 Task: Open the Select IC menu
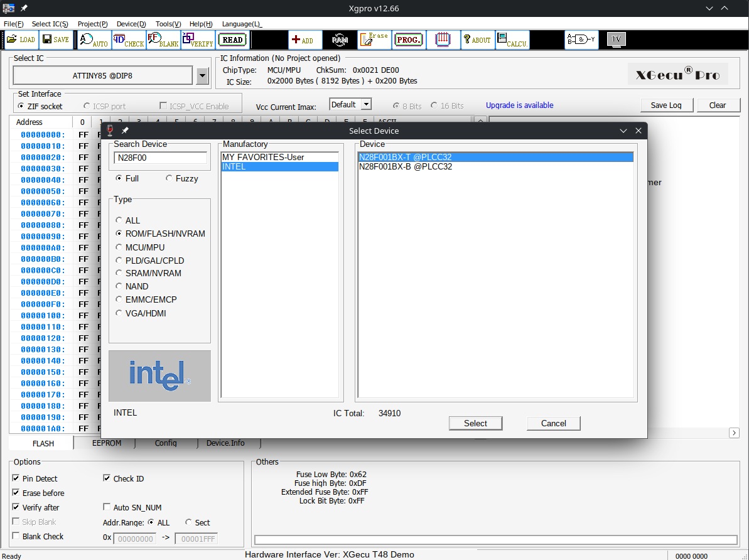pos(50,24)
